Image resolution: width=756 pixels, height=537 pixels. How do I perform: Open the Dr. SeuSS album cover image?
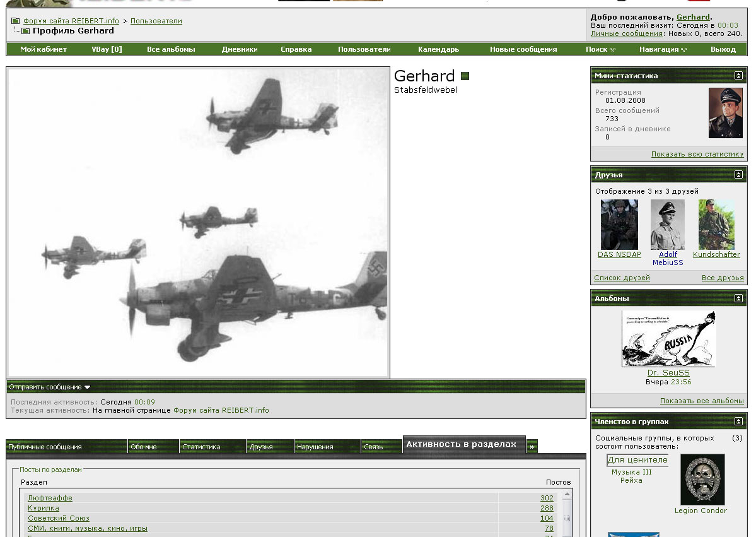668,338
